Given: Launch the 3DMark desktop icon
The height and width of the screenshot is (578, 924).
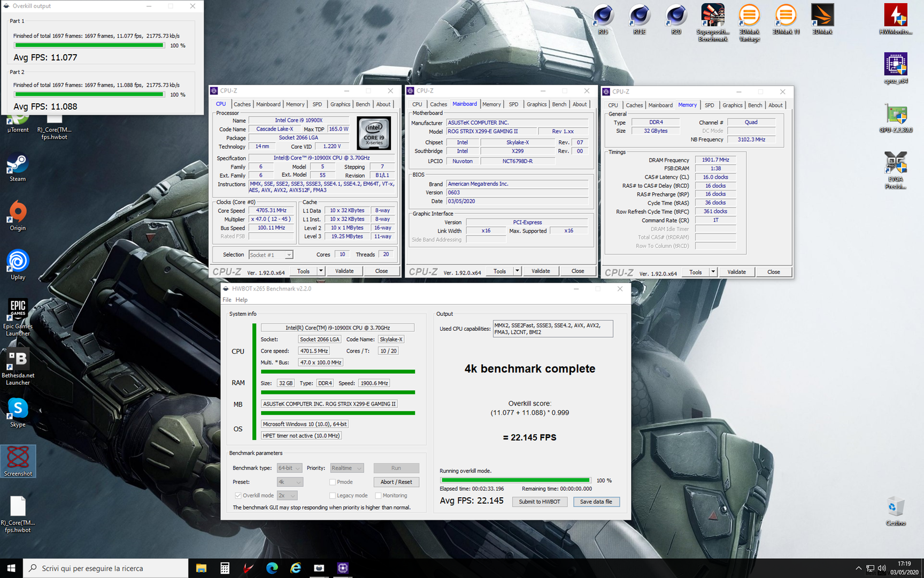Looking at the screenshot, I should coord(822,19).
